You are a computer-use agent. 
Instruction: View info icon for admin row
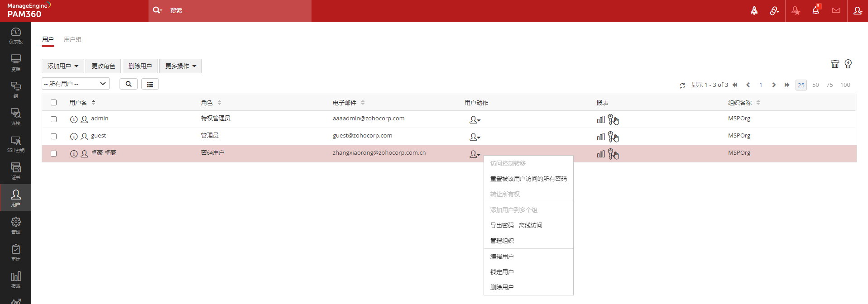coord(74,119)
